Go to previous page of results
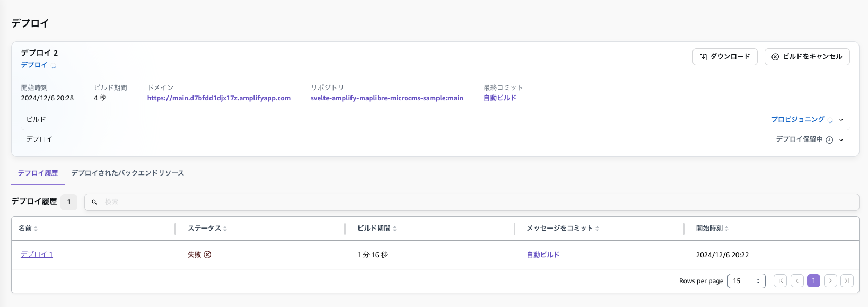 pos(797,281)
